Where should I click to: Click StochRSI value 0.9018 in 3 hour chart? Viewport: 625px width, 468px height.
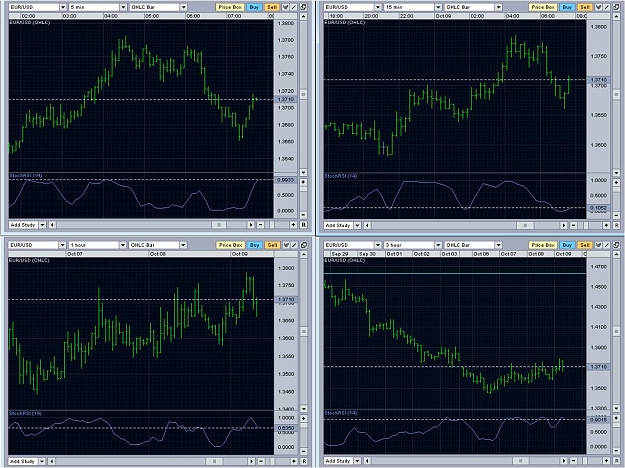coord(599,419)
